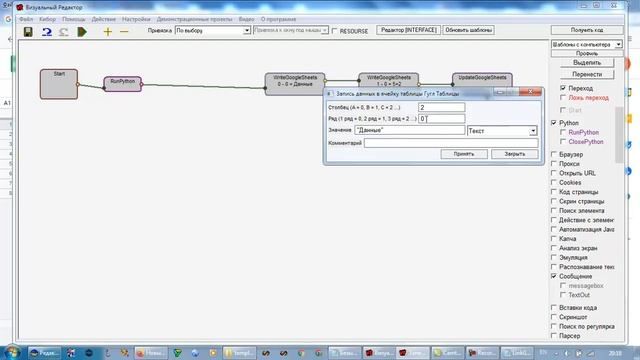Toggle the Поиск элемента checkbox
Screen dimensions: 640x360
pos(554,211)
